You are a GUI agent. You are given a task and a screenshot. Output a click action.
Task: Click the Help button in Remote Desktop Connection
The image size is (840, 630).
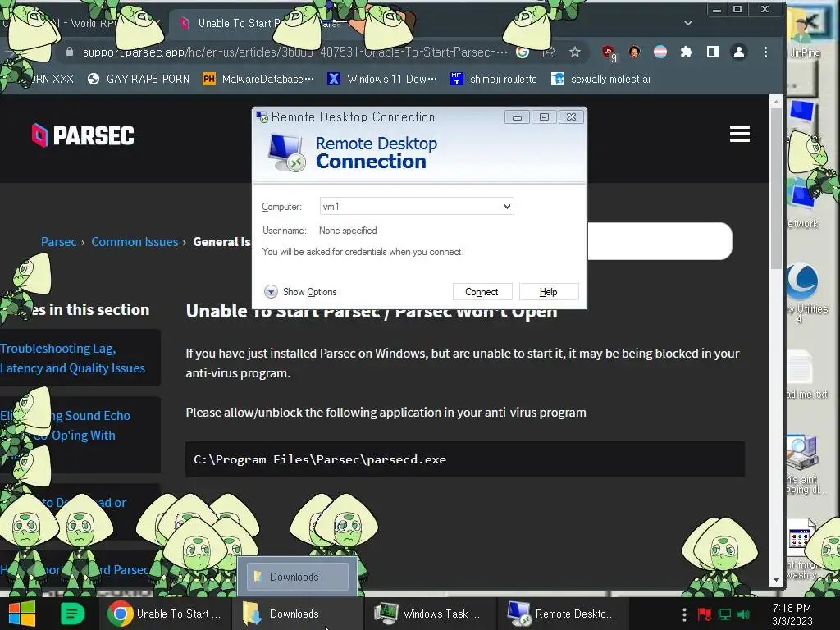pyautogui.click(x=548, y=292)
